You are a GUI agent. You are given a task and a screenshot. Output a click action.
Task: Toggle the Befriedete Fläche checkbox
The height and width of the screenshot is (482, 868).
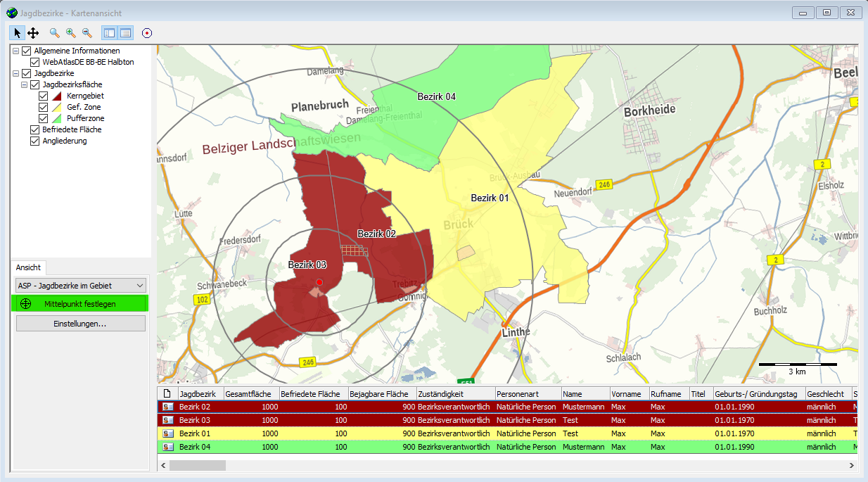coord(35,129)
